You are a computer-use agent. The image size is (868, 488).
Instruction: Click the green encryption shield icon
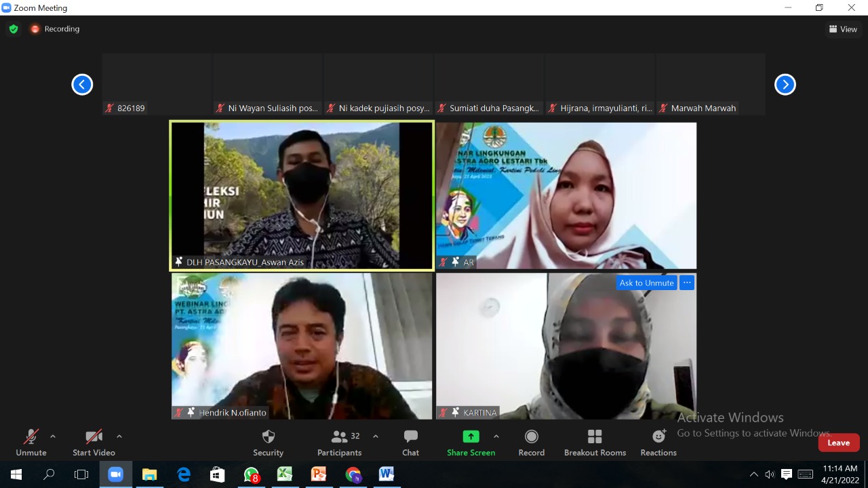click(14, 29)
